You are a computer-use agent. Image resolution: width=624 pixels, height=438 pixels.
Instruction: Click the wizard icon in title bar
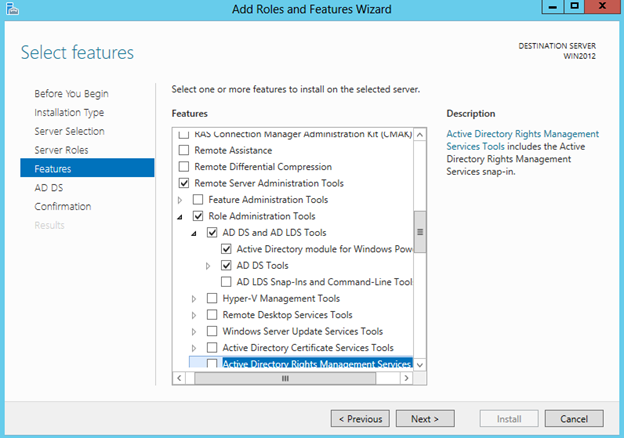pyautogui.click(x=9, y=9)
